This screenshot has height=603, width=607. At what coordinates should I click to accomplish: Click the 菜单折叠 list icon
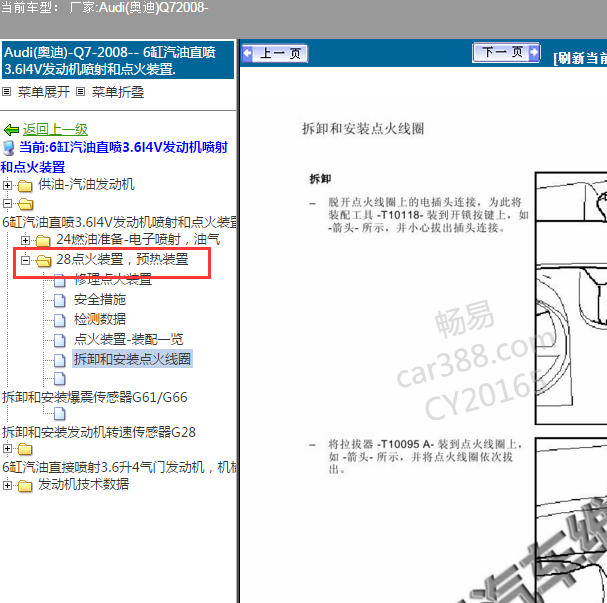(x=80, y=92)
